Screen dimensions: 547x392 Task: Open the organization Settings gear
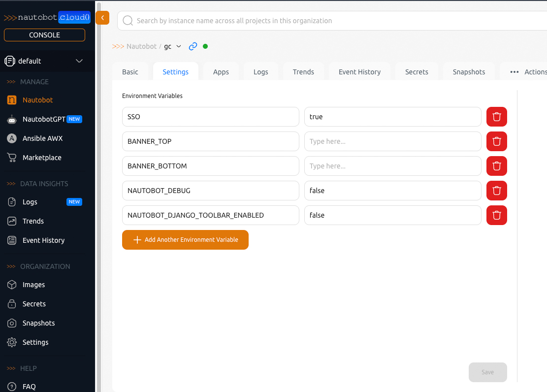[x=35, y=342]
